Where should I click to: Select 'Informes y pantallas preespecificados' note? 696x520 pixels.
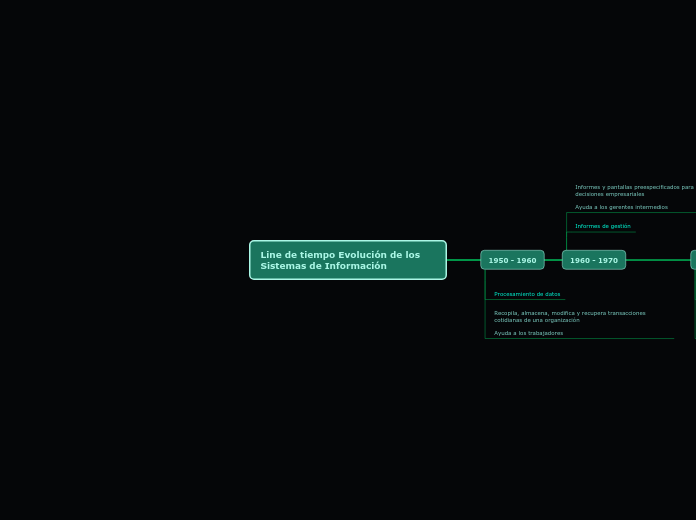[x=635, y=191]
